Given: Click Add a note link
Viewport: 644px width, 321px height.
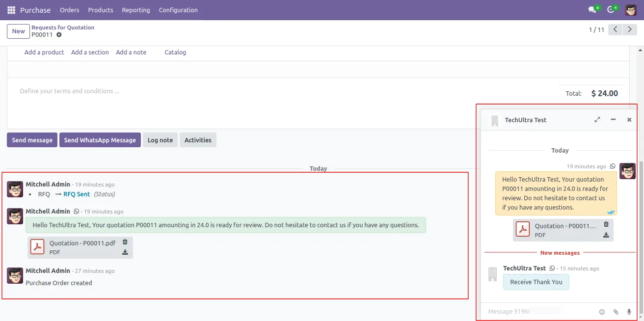Looking at the screenshot, I should (131, 52).
